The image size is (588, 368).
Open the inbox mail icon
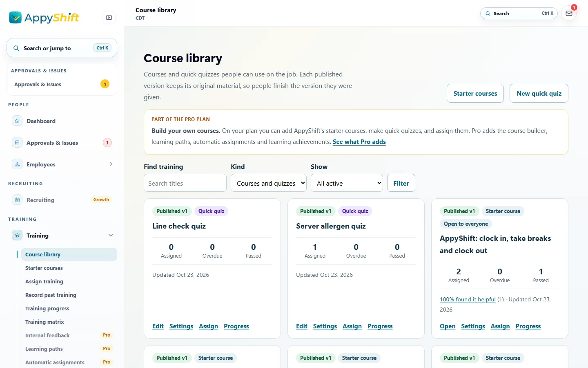[x=569, y=13]
